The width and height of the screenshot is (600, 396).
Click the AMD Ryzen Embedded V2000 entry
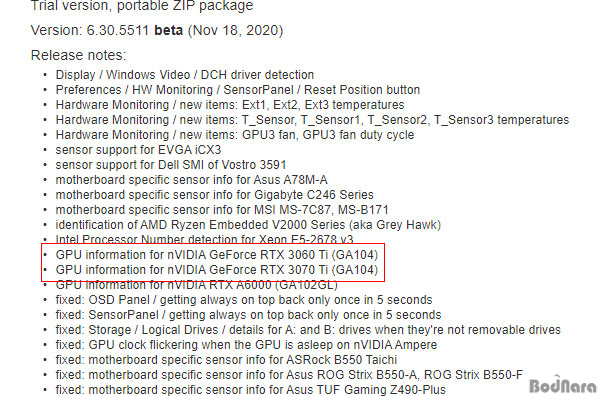(248, 225)
